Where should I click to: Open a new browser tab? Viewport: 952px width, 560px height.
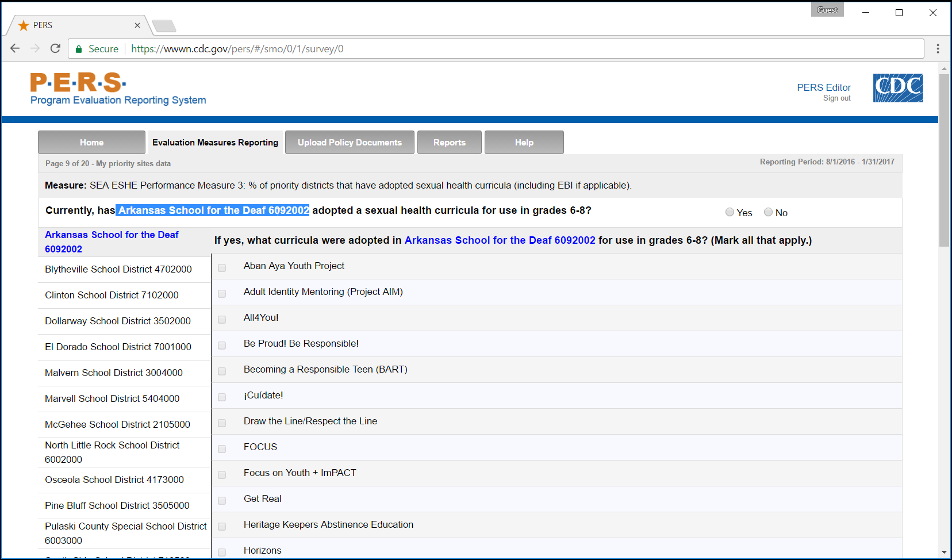[x=164, y=26]
